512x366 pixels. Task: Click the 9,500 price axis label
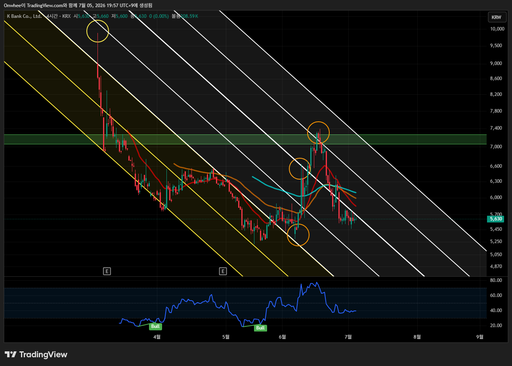click(x=496, y=45)
